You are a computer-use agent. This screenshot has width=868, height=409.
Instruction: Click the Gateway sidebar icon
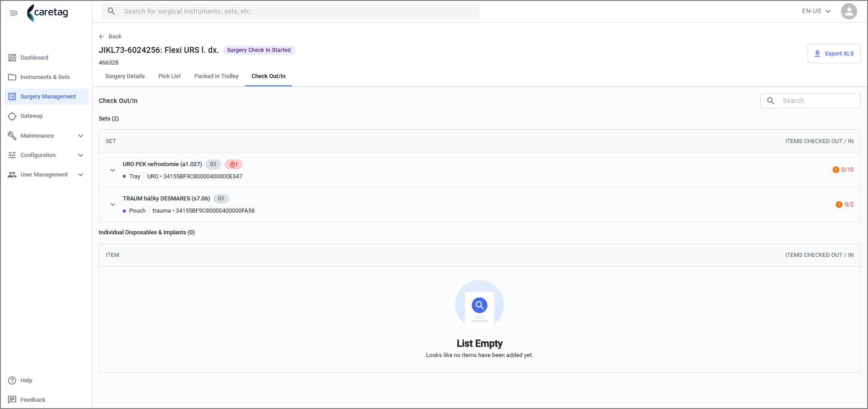click(12, 116)
